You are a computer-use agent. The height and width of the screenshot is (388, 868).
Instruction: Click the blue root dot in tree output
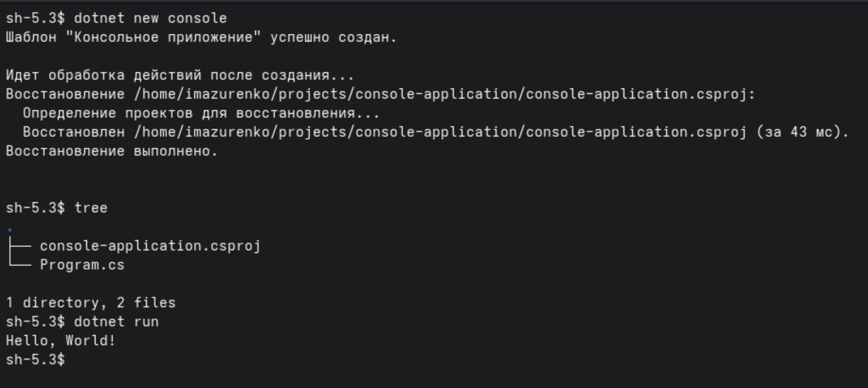[9, 230]
